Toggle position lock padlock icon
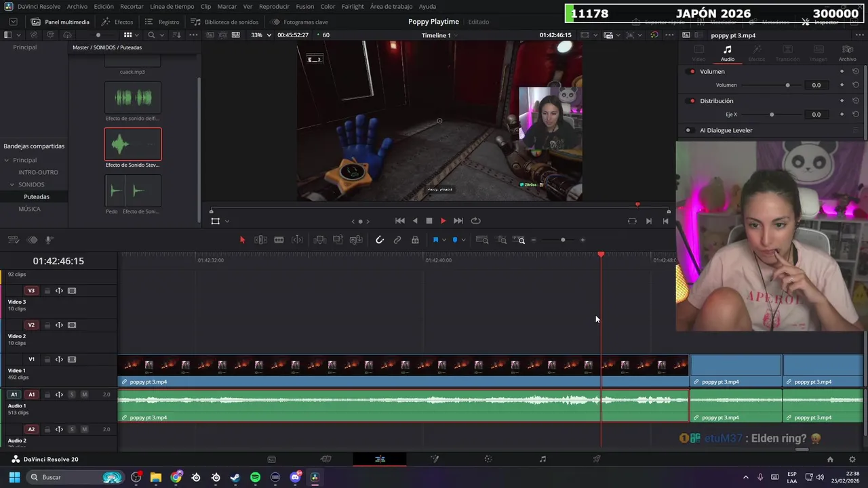The image size is (868, 488). 415,240
